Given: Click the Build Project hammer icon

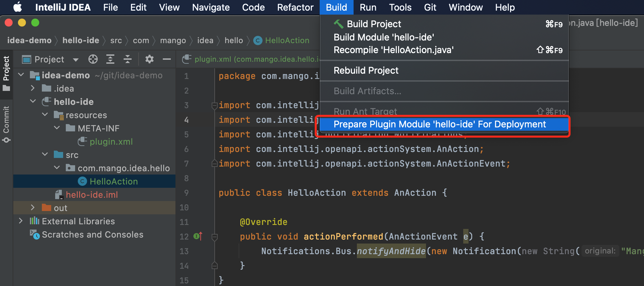Looking at the screenshot, I should (338, 24).
